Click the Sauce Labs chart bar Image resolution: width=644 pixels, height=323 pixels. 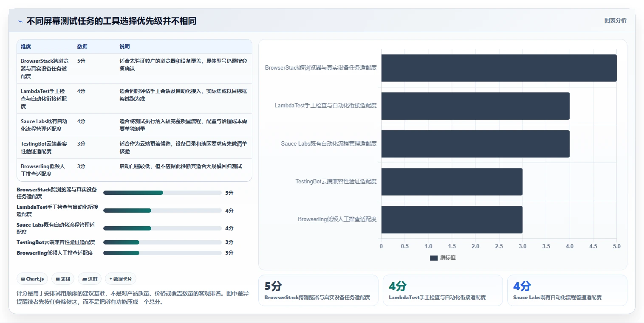click(x=475, y=144)
